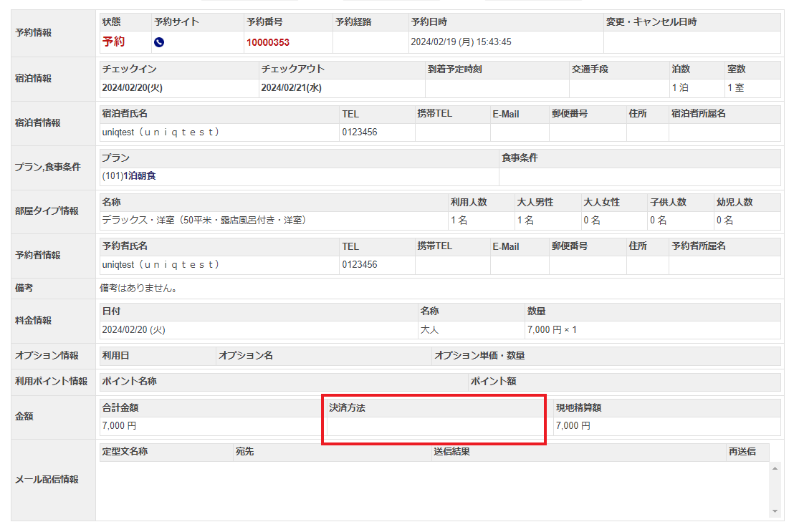Image resolution: width=794 pixels, height=532 pixels.
Task: Click the 定型文名称 column header
Action: (x=125, y=452)
